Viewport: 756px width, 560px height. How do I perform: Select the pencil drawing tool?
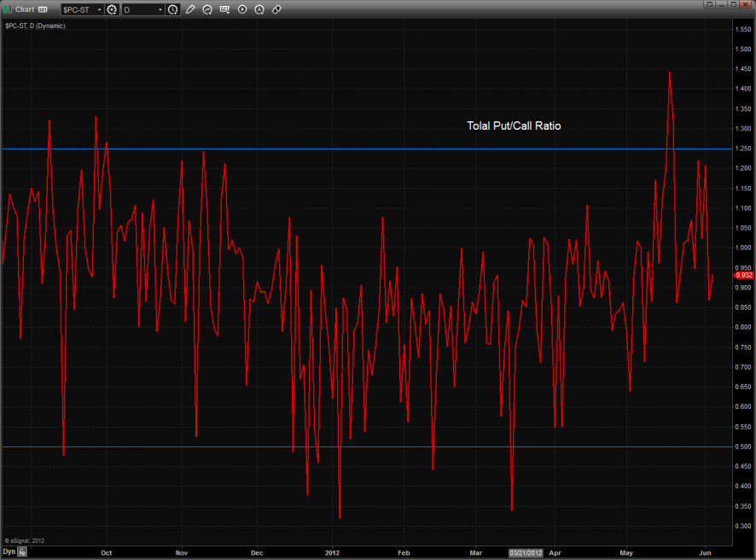pos(190,9)
